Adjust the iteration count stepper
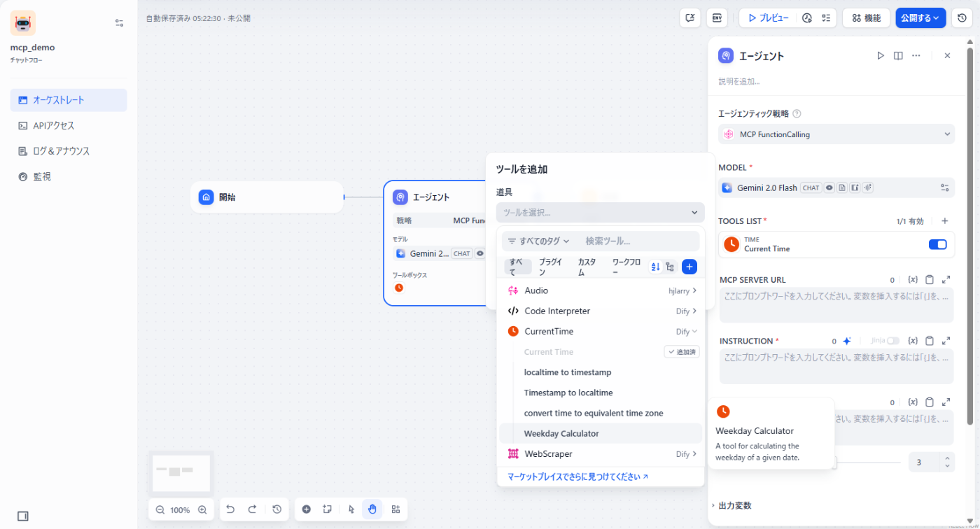 [947, 463]
